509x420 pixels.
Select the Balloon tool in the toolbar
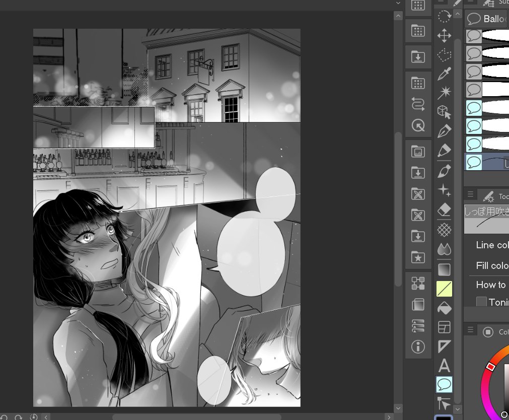click(444, 385)
